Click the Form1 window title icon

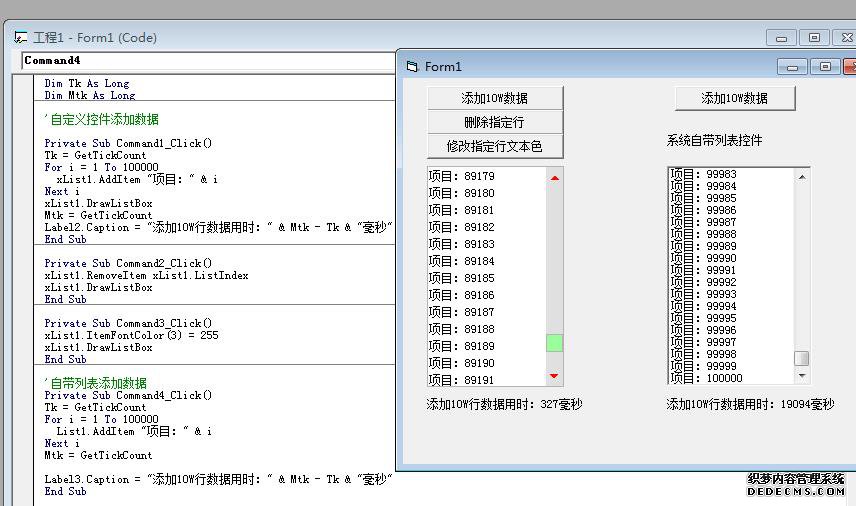(412, 67)
